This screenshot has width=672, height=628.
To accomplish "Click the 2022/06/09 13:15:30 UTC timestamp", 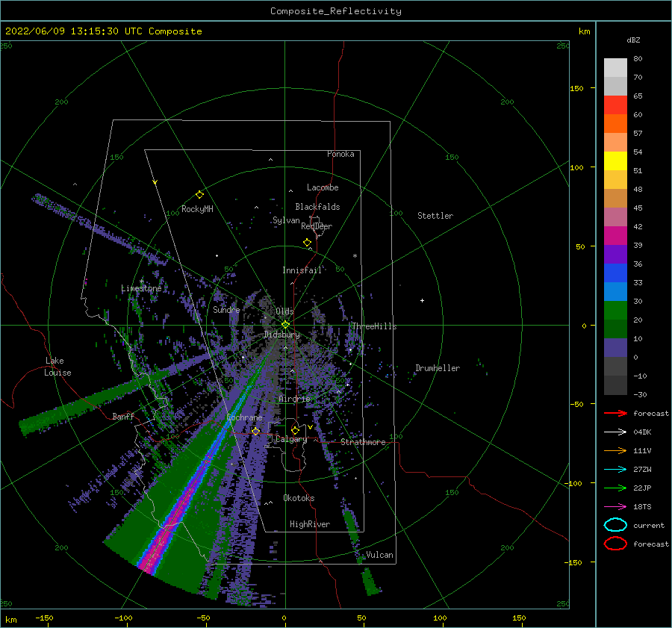I will click(103, 31).
